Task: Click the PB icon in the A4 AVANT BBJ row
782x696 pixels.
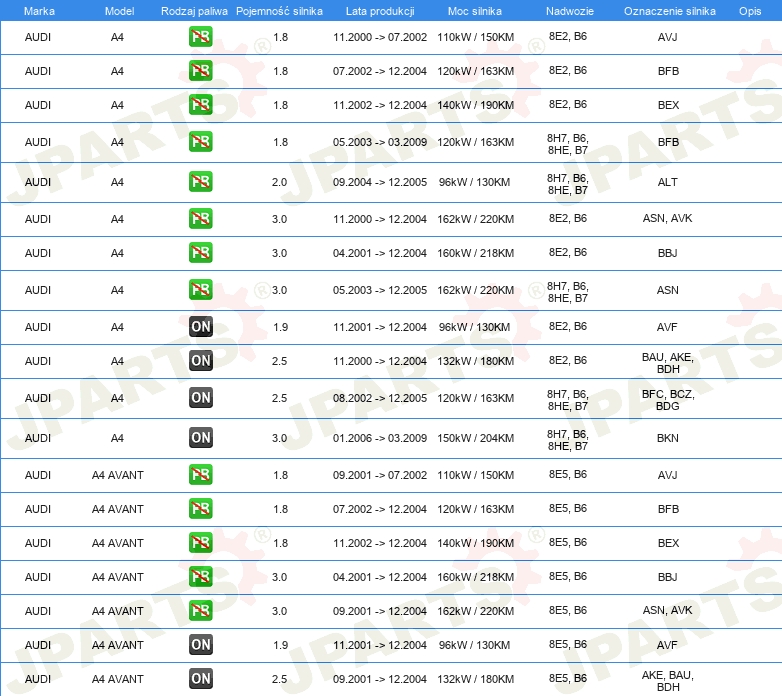Action: pyautogui.click(x=200, y=577)
